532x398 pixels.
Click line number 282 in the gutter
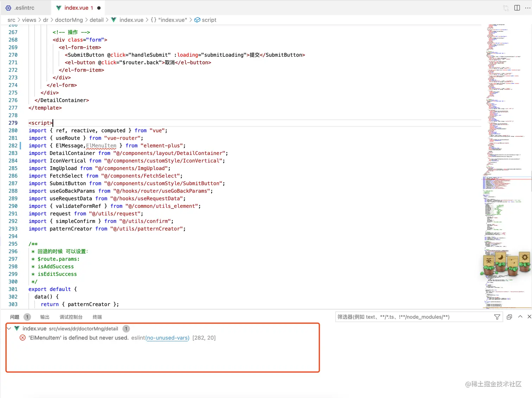13,146
